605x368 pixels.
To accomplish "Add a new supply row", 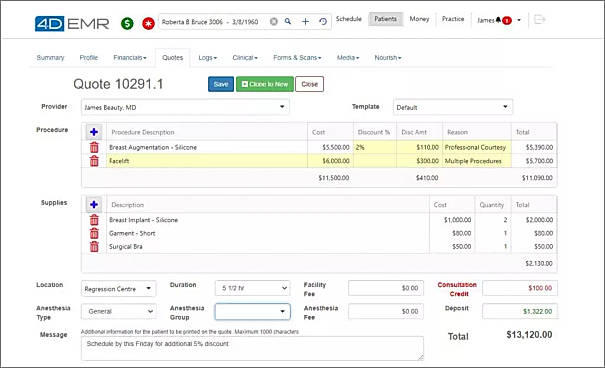I will coord(94,205).
